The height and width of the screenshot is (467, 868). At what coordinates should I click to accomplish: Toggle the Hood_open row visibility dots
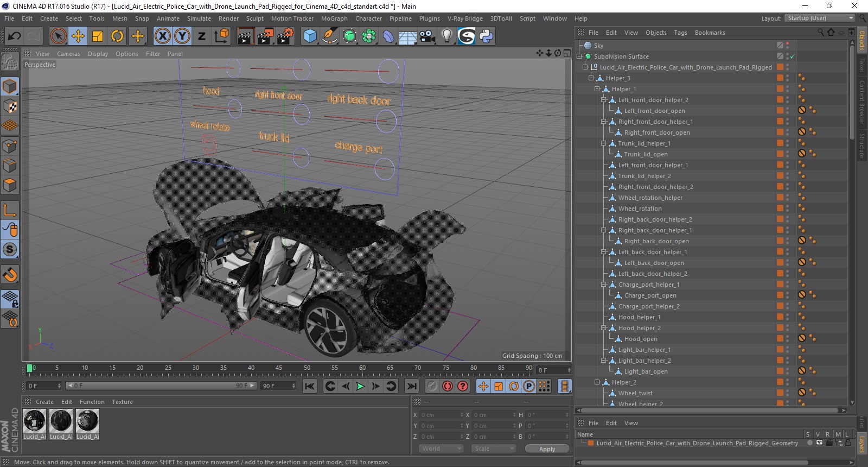tap(788, 338)
